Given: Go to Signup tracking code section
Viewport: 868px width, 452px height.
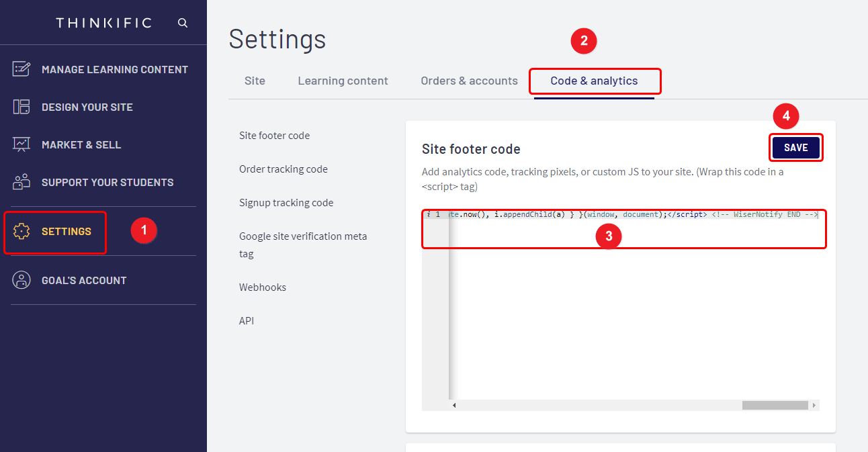Looking at the screenshot, I should 286,203.
